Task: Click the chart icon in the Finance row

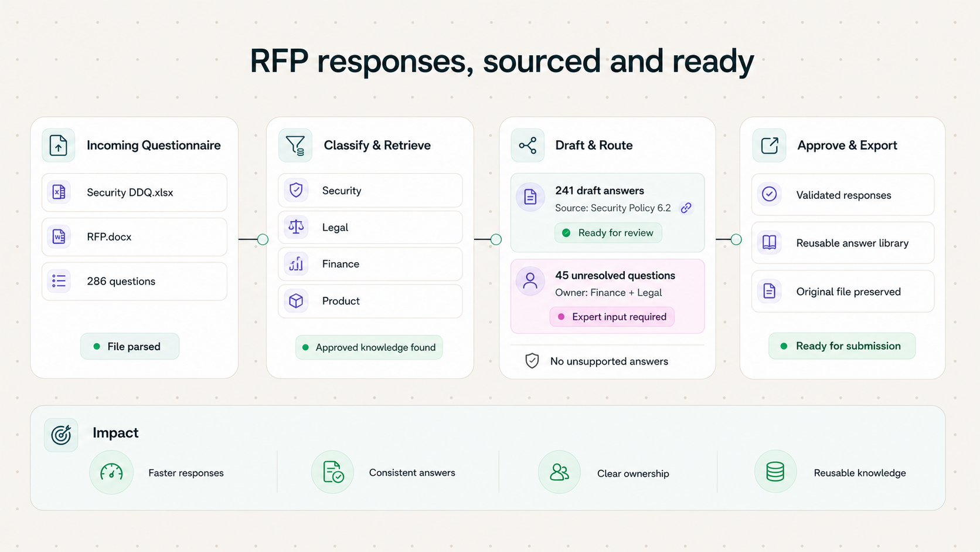Action: [296, 264]
